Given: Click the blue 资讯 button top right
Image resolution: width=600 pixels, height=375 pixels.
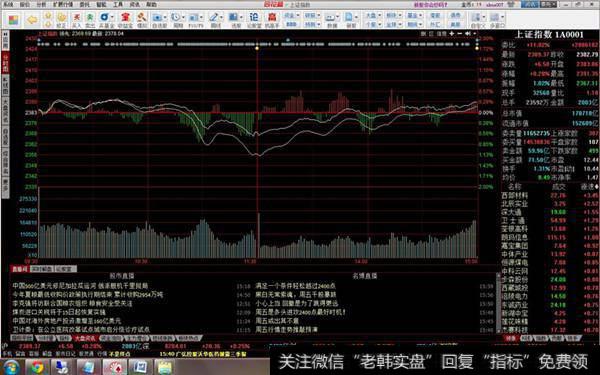Looking at the screenshot, I should 530,5.
